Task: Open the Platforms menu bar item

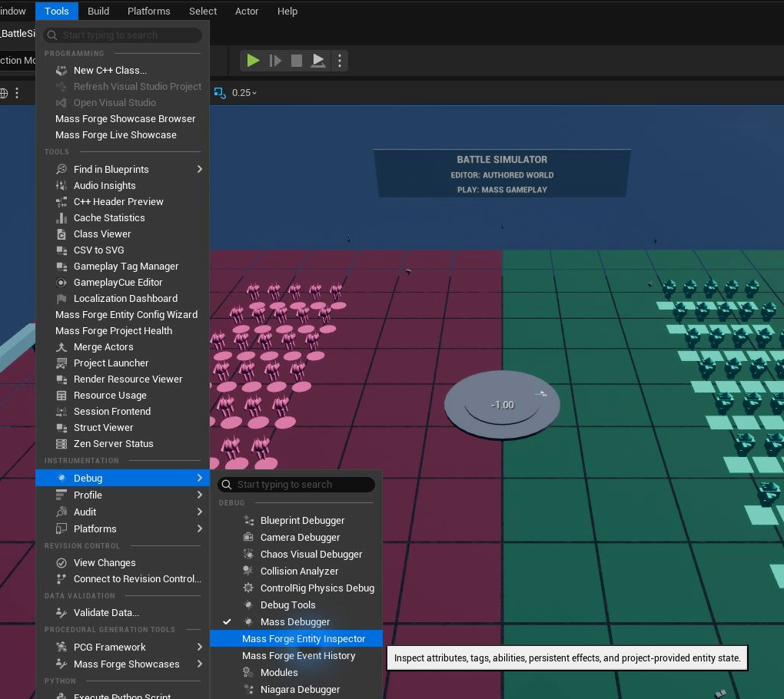Action: coord(149,11)
